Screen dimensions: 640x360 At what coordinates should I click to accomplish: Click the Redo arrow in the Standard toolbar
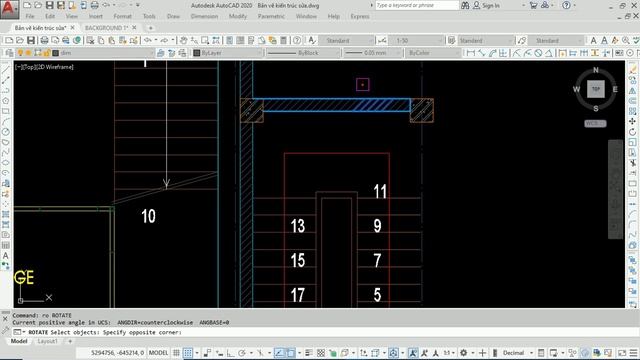164,40
